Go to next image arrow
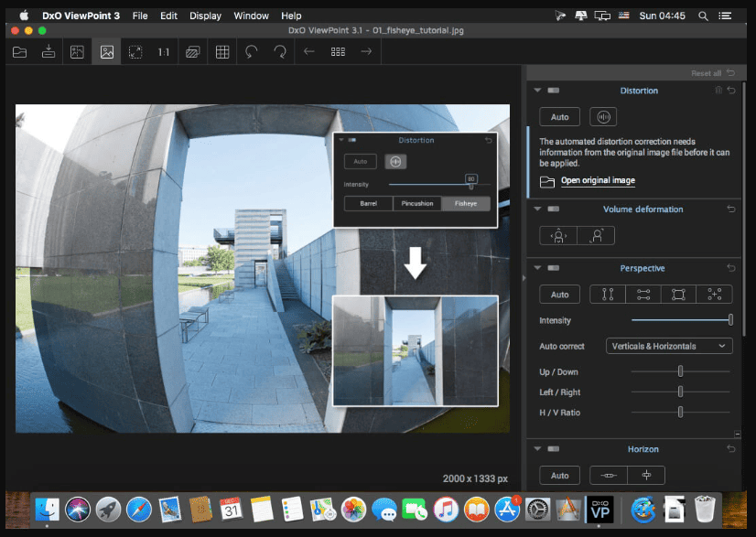Viewport: 756px width, 537px height. [x=366, y=51]
